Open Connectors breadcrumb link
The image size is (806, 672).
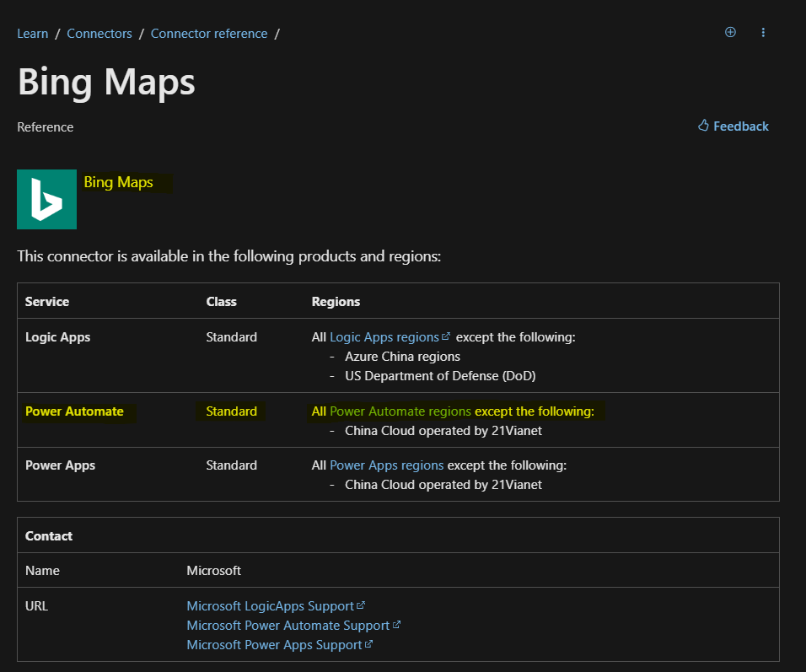coord(99,34)
